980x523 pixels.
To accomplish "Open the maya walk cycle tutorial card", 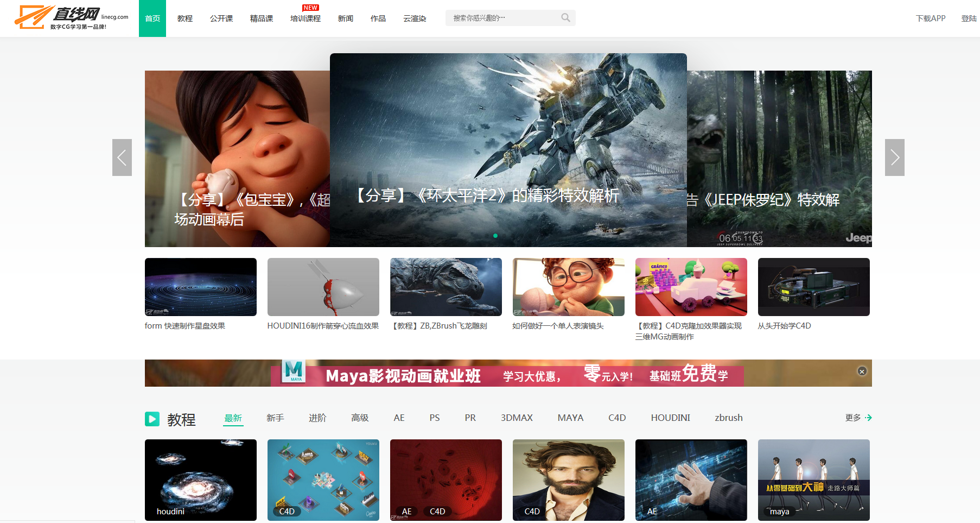I will coord(814,480).
